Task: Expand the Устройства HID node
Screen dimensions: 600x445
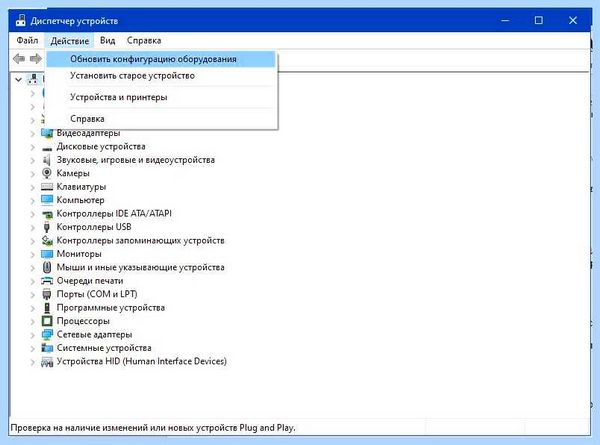Action: [33, 362]
